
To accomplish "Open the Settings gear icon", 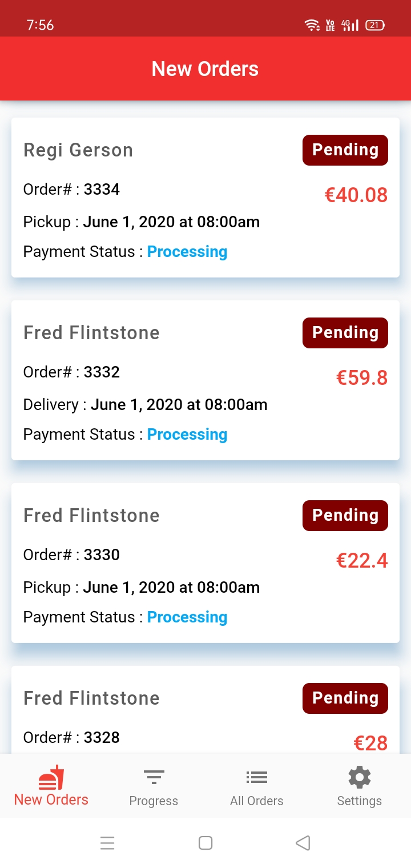I will pos(360,777).
